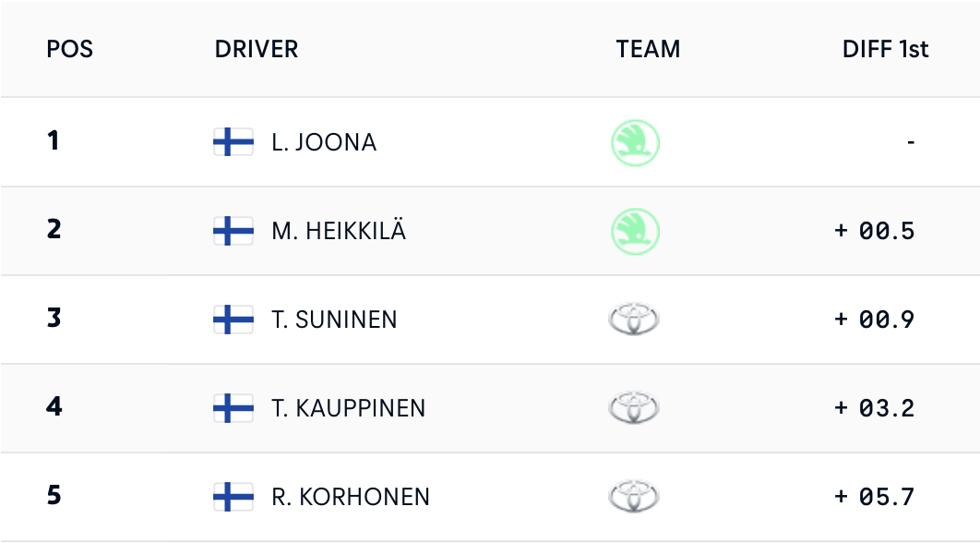Click the DRIVER column header
This screenshot has width=980, height=543.
click(257, 49)
